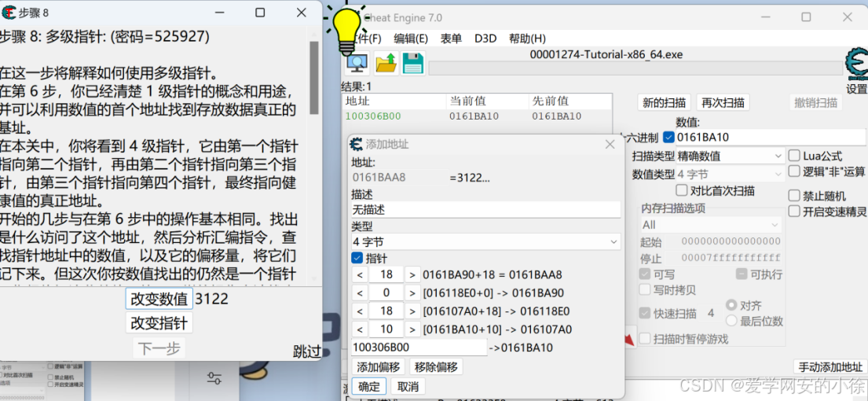The image size is (868, 401).
Task: Select the 最后位数 radio button
Action: [731, 321]
